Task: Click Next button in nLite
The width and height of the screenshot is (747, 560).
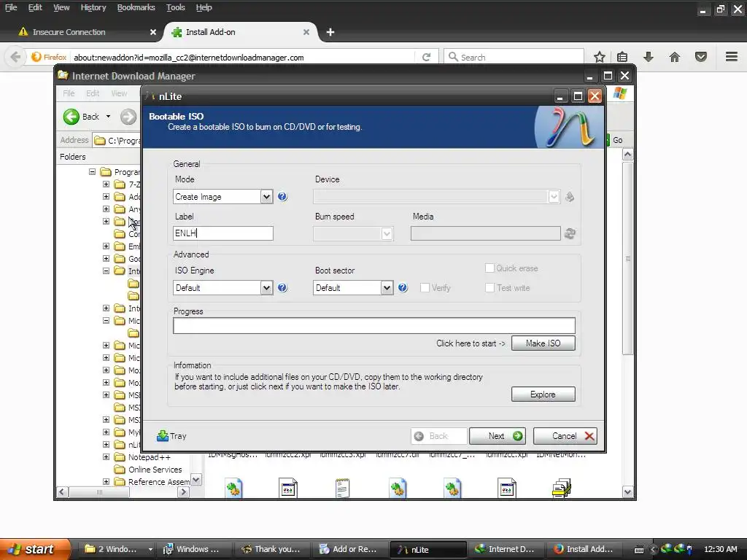Action: point(498,436)
